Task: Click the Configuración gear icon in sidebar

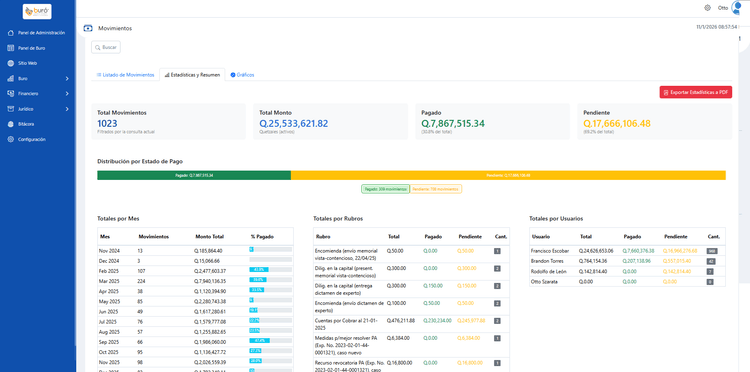Action: (x=11, y=139)
